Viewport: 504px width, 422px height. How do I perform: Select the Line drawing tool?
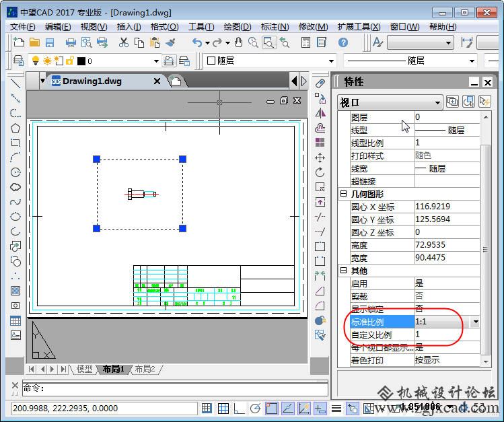point(15,83)
